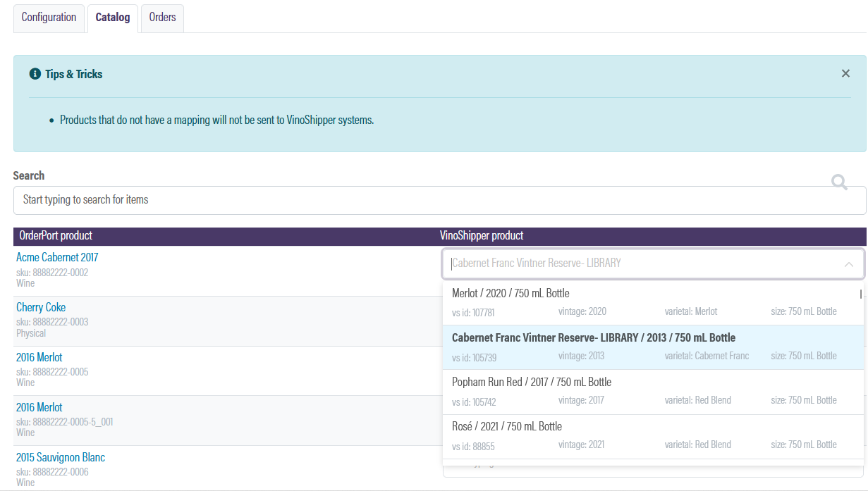Click the dropdown list scrollbar thumb
The width and height of the screenshot is (868, 491).
click(860, 294)
